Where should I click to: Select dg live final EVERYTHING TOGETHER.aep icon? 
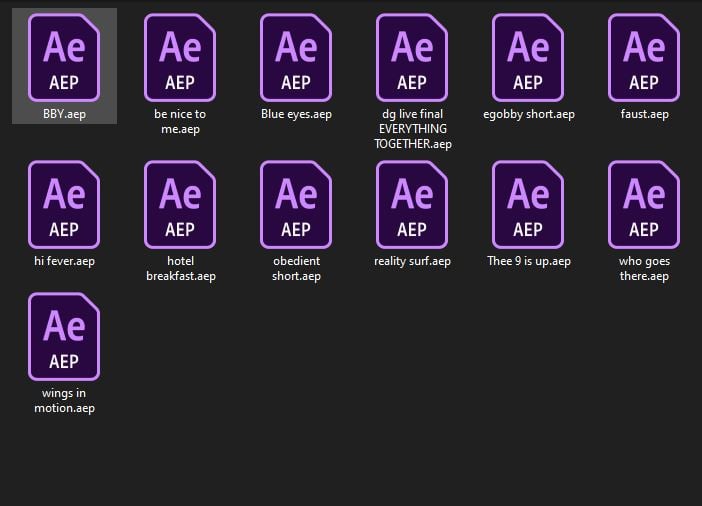412,58
